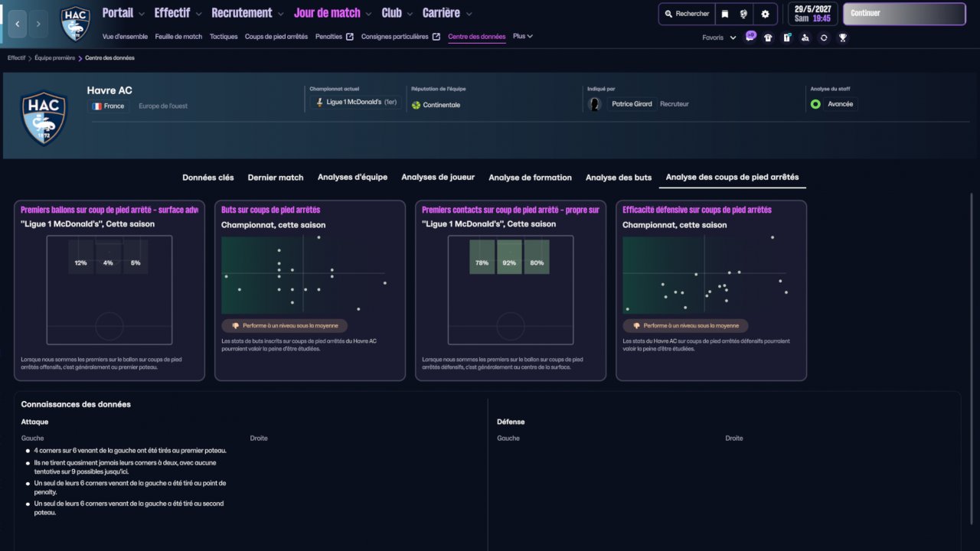Open recruiter Patrice Girard's profile link
This screenshot has height=551, width=980.
coord(632,104)
